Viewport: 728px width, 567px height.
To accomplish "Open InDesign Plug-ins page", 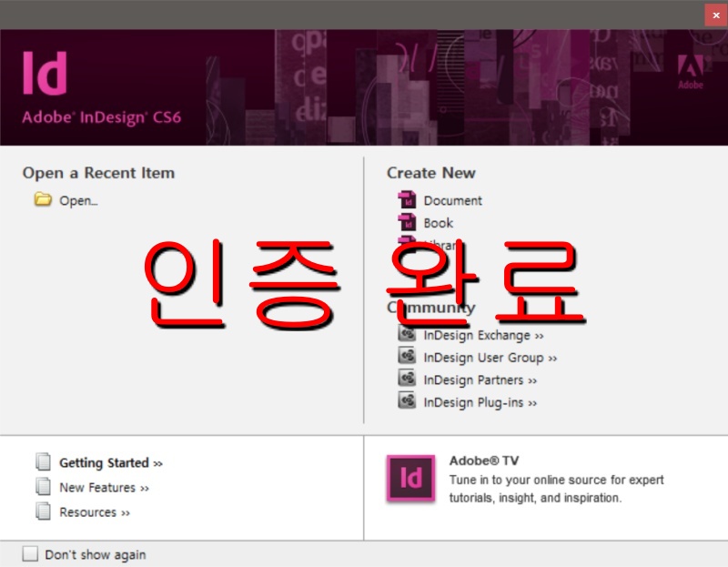I will click(x=475, y=401).
